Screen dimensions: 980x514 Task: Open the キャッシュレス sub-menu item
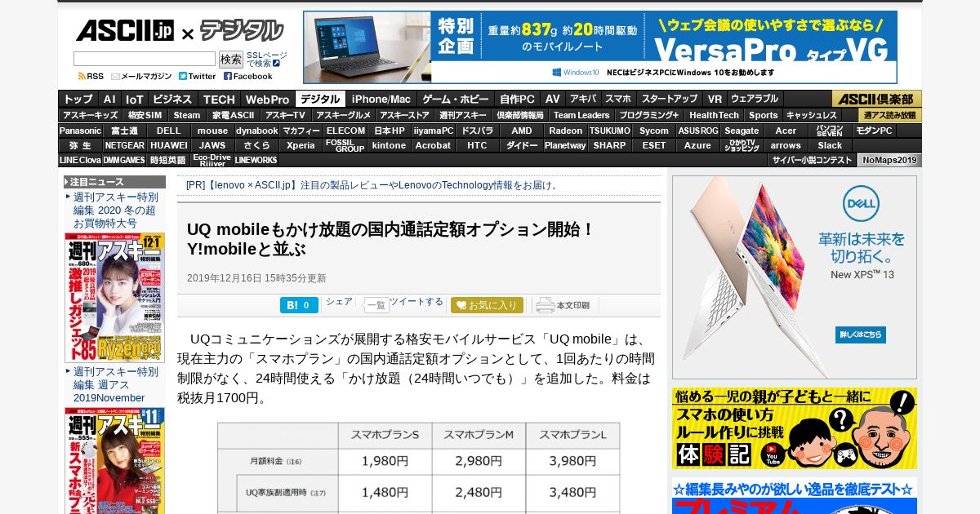pyautogui.click(x=811, y=115)
